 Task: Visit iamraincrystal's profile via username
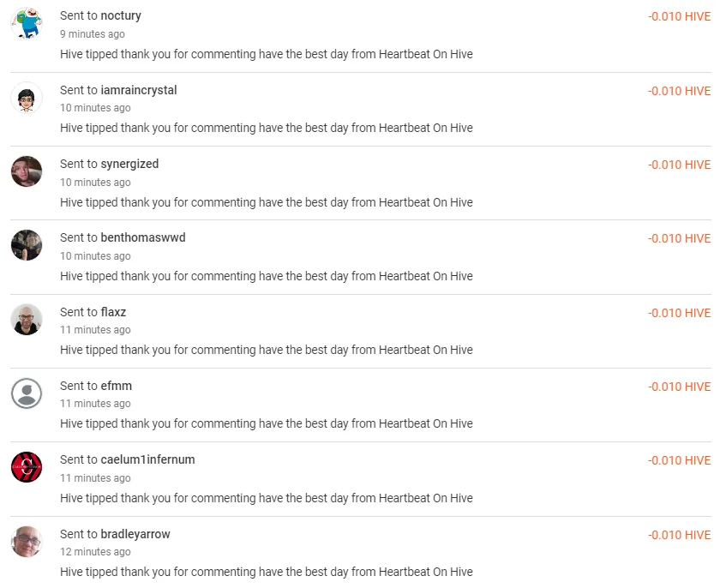point(139,90)
